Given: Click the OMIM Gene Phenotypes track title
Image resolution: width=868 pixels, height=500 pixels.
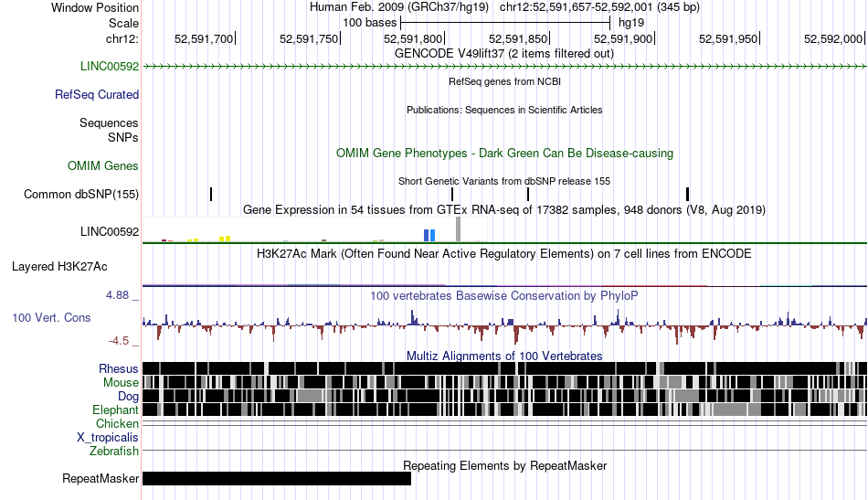Looking at the screenshot, I should click(x=505, y=154).
